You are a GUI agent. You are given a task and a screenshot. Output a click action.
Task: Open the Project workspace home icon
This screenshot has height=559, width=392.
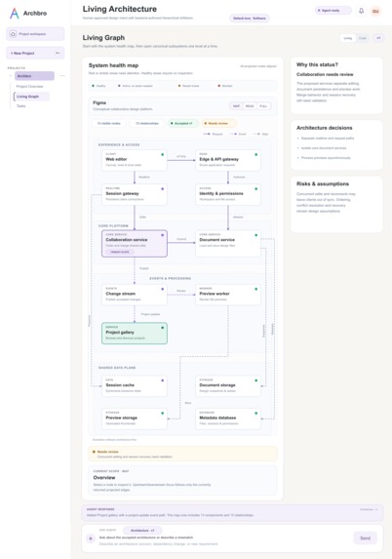point(14,34)
